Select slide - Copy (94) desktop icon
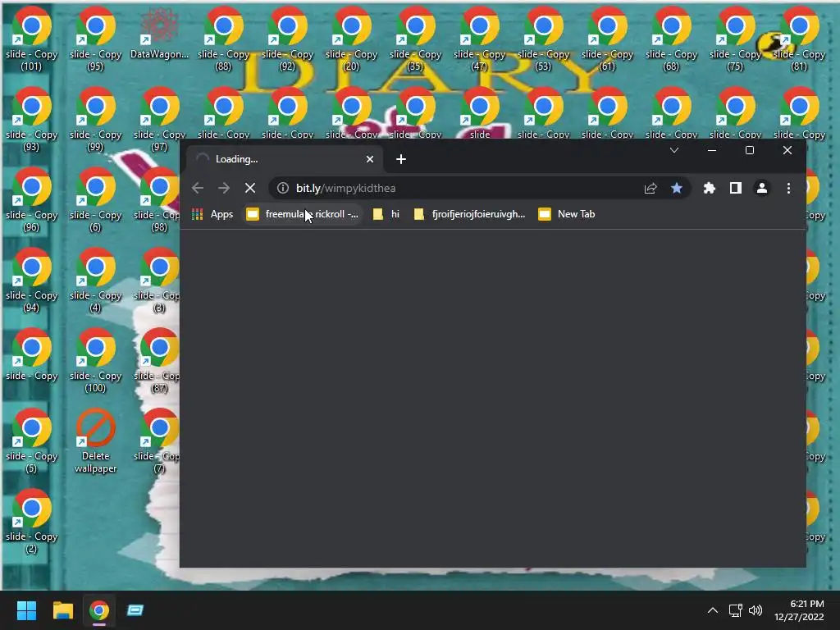Image resolution: width=840 pixels, height=630 pixels. coord(32,281)
